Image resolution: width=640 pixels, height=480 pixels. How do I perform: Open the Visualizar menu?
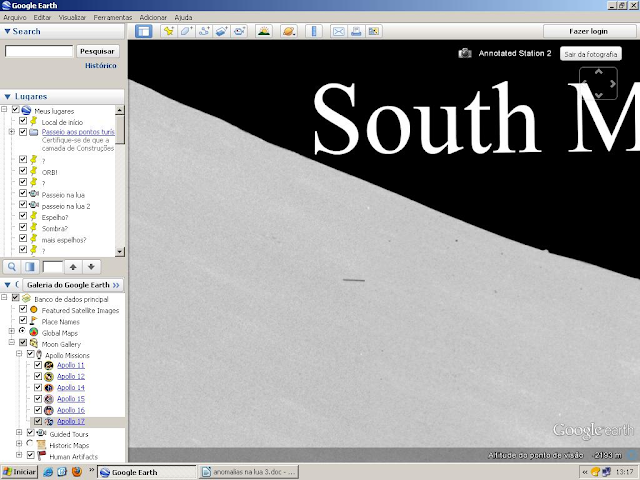tap(72, 18)
